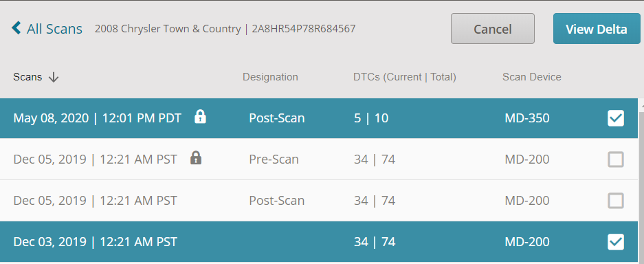Check the Dec 05, 2019 Pre-Scan checkbox
Image resolution: width=644 pixels, height=264 pixels.
[616, 159]
